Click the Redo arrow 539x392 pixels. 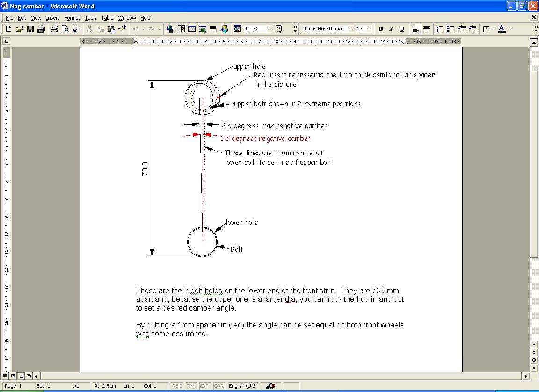pos(152,29)
